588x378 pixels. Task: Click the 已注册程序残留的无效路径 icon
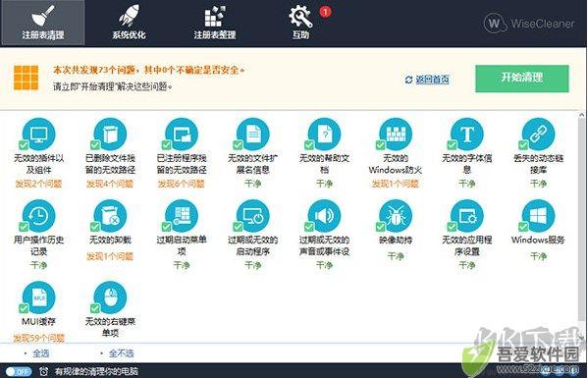coord(182,135)
